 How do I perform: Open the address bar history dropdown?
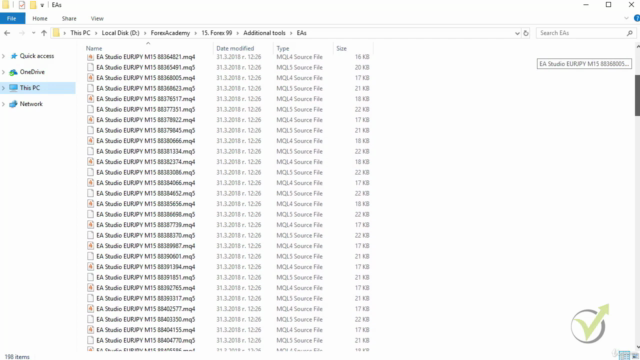pos(517,33)
